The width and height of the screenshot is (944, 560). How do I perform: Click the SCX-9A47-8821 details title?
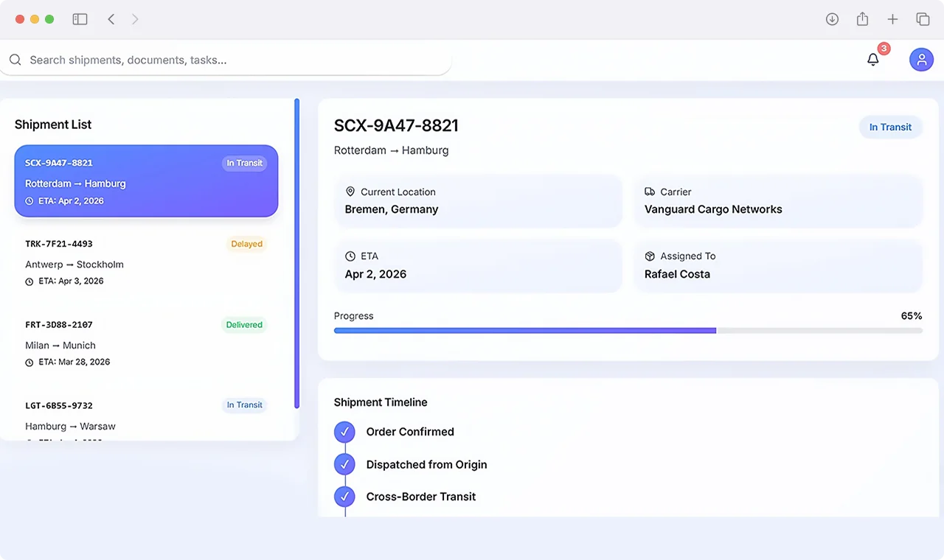396,126
